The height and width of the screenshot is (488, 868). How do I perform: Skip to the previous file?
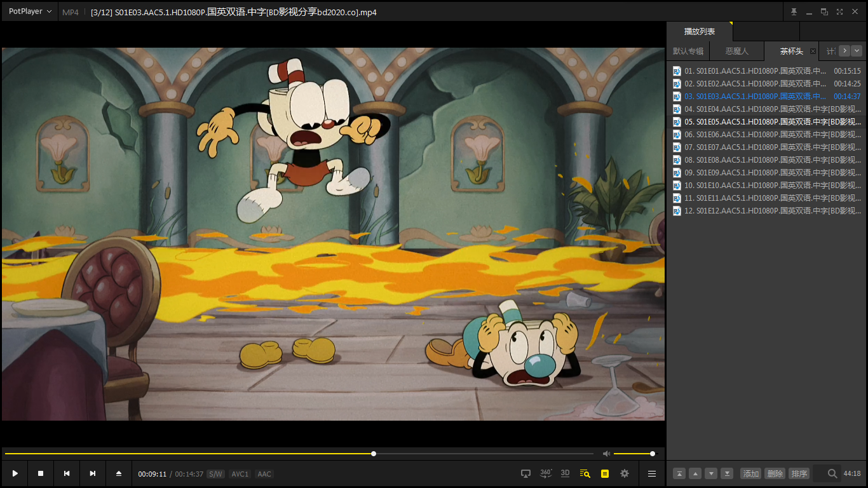67,473
